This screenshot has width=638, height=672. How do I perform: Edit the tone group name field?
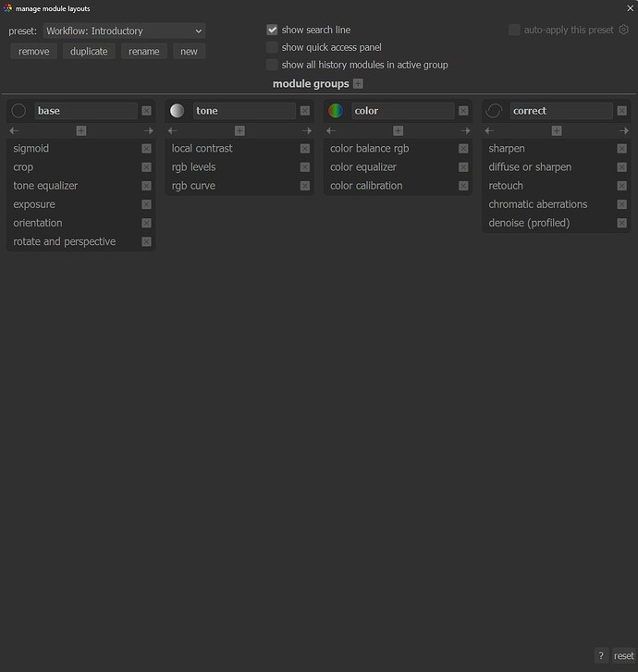point(244,111)
